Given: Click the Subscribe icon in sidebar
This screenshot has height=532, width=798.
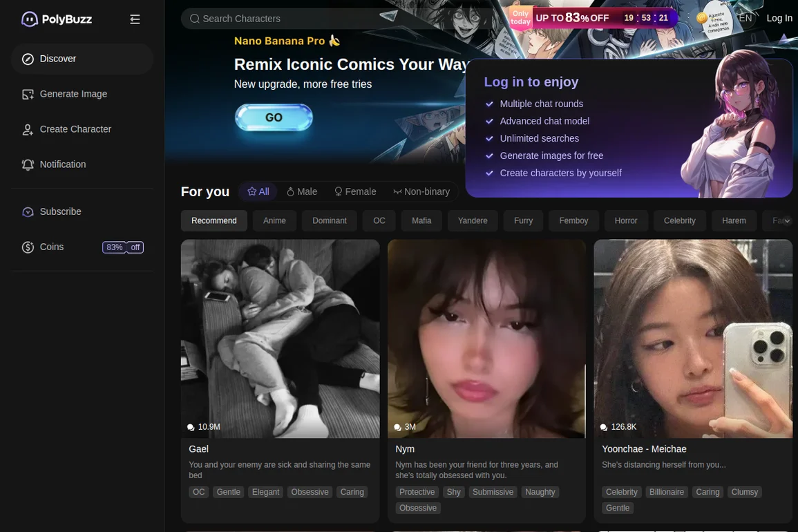Looking at the screenshot, I should tap(28, 212).
